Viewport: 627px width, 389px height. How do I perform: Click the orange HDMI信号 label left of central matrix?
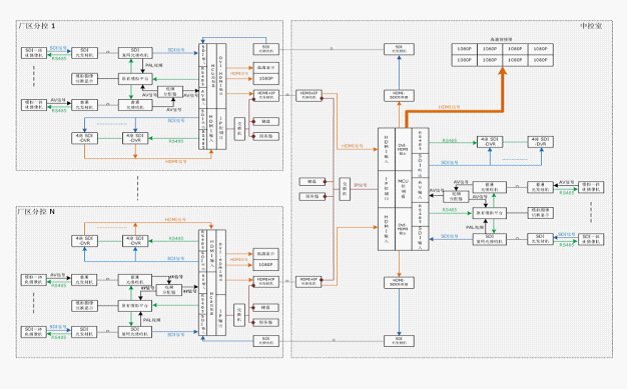(x=352, y=146)
